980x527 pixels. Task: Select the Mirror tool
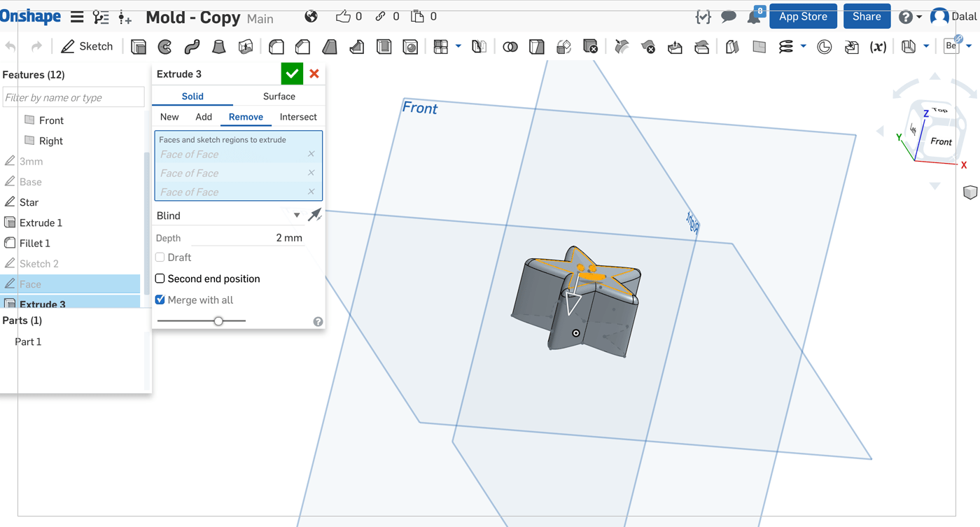[x=479, y=47]
